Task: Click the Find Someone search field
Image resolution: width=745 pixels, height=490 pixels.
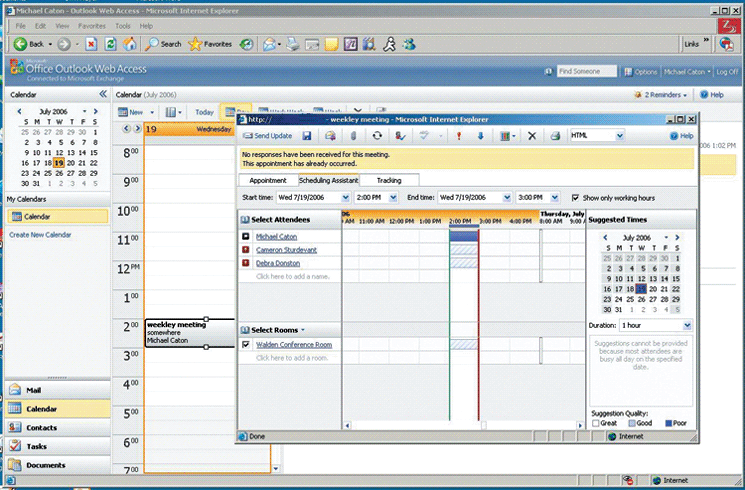Action: coord(587,71)
